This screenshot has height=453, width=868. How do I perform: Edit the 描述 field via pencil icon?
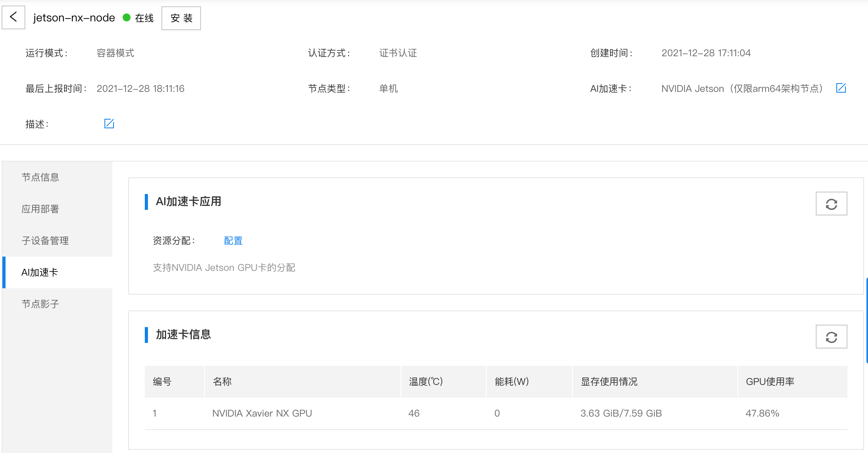(x=109, y=124)
